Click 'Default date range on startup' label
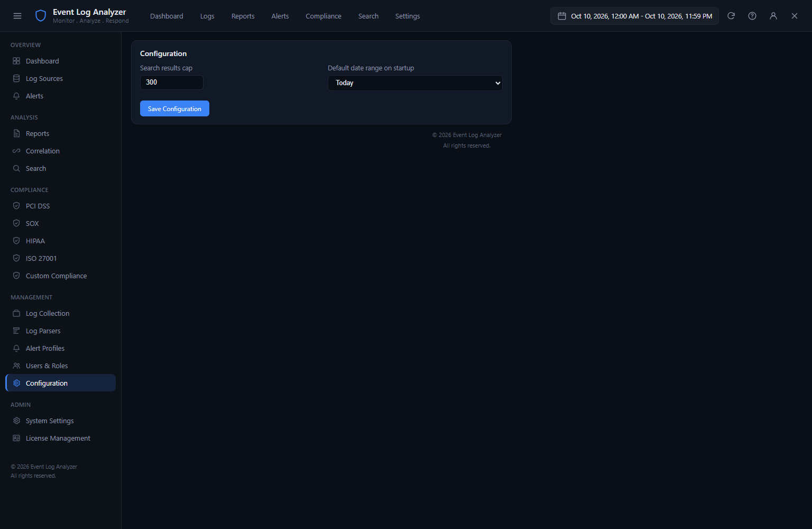The width and height of the screenshot is (812, 529). coord(371,68)
